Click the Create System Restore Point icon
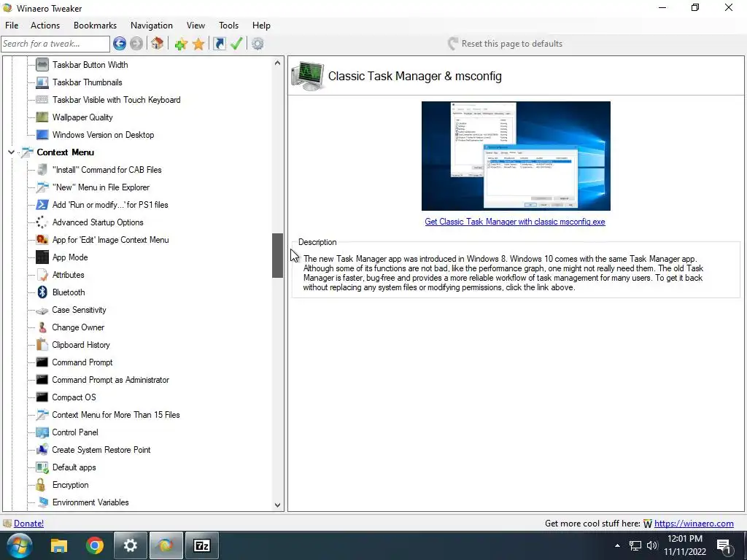 coord(42,450)
